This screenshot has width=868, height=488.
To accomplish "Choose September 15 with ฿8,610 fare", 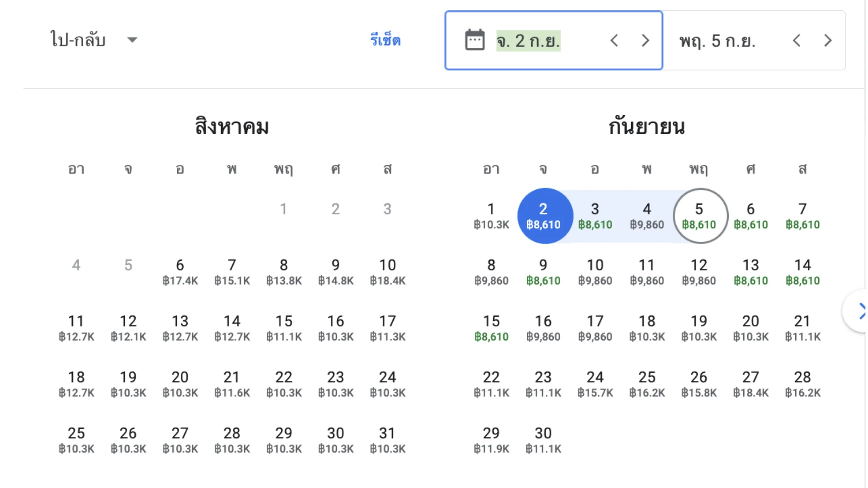I will point(491,328).
